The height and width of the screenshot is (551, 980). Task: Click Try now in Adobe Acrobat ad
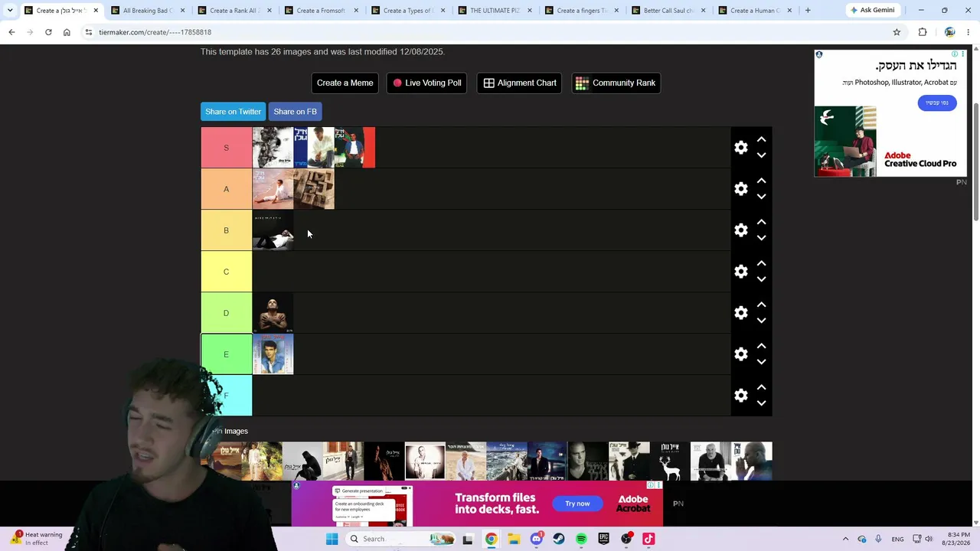[577, 504]
